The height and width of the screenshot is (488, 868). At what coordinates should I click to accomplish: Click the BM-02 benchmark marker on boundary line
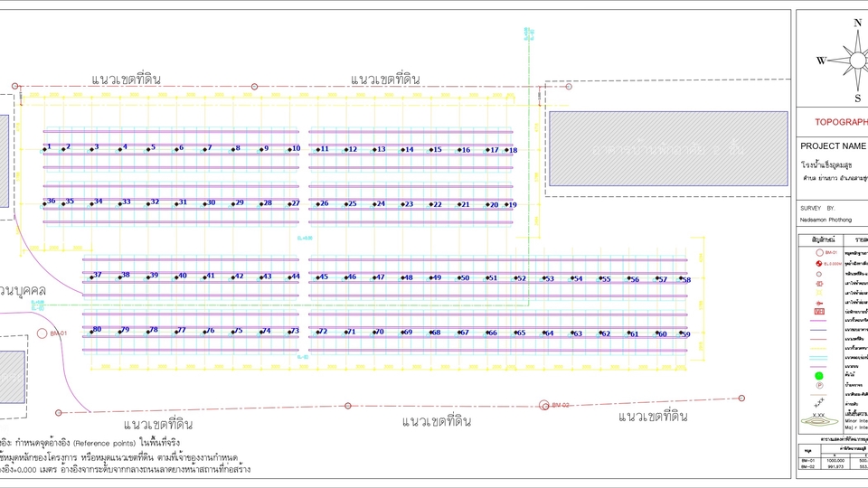pos(543,405)
